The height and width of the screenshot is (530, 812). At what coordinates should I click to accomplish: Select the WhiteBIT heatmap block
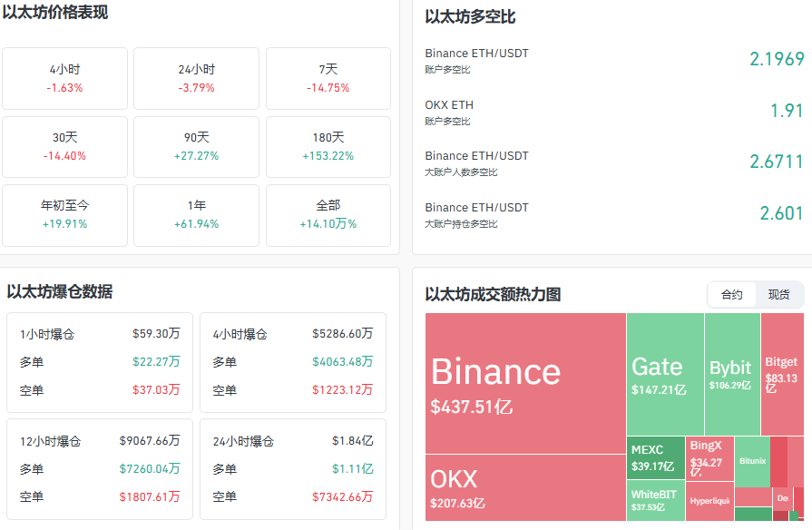click(x=656, y=500)
